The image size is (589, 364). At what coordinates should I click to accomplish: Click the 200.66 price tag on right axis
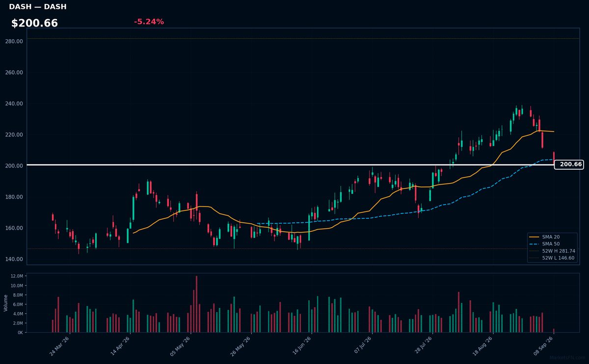(569, 165)
